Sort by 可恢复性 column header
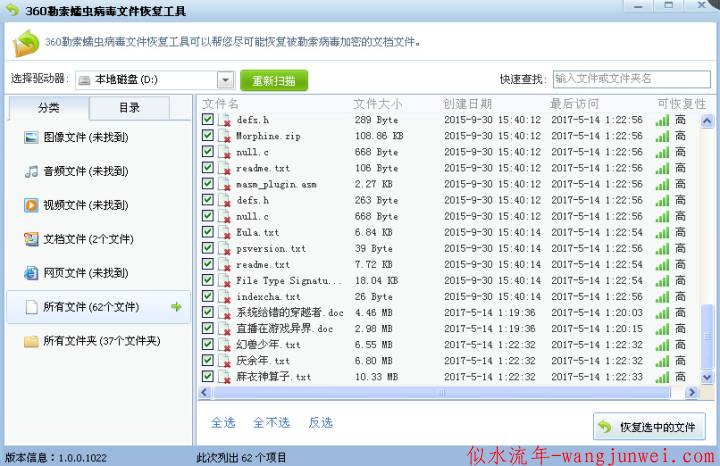The height and width of the screenshot is (466, 720). 681,104
